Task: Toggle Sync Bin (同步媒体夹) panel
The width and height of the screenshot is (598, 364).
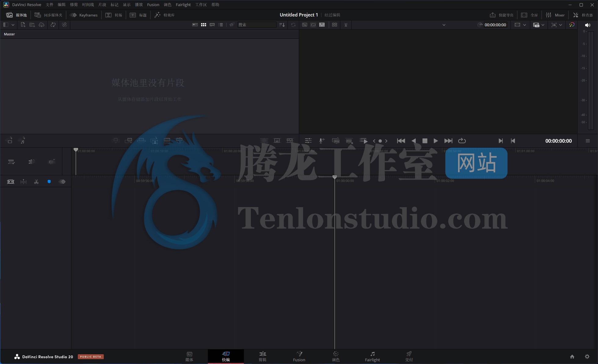Action: (49, 15)
